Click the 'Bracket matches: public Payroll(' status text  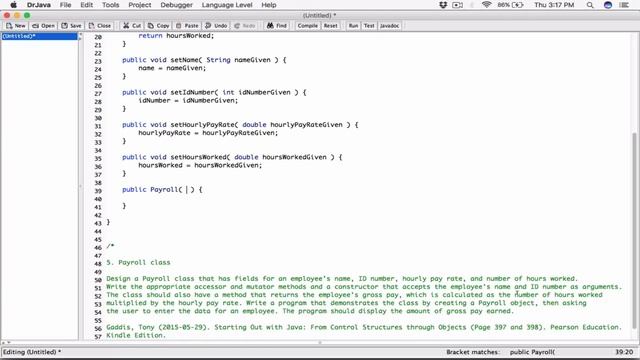[x=500, y=352]
